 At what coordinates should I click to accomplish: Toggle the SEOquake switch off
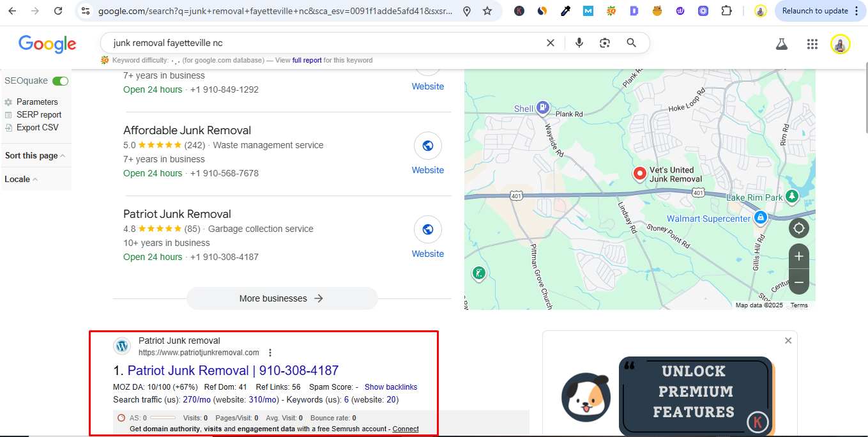pyautogui.click(x=61, y=81)
